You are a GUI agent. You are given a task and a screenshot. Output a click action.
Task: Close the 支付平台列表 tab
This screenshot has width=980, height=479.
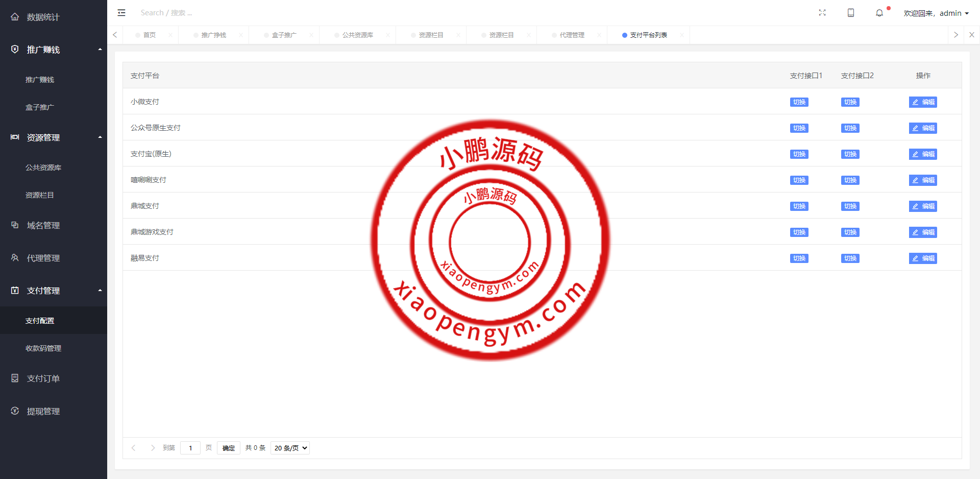click(x=681, y=35)
